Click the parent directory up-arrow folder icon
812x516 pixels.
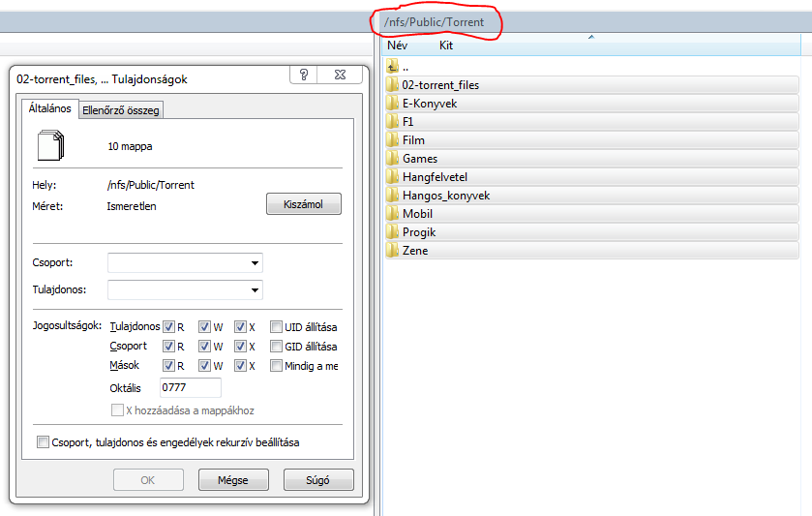click(392, 66)
